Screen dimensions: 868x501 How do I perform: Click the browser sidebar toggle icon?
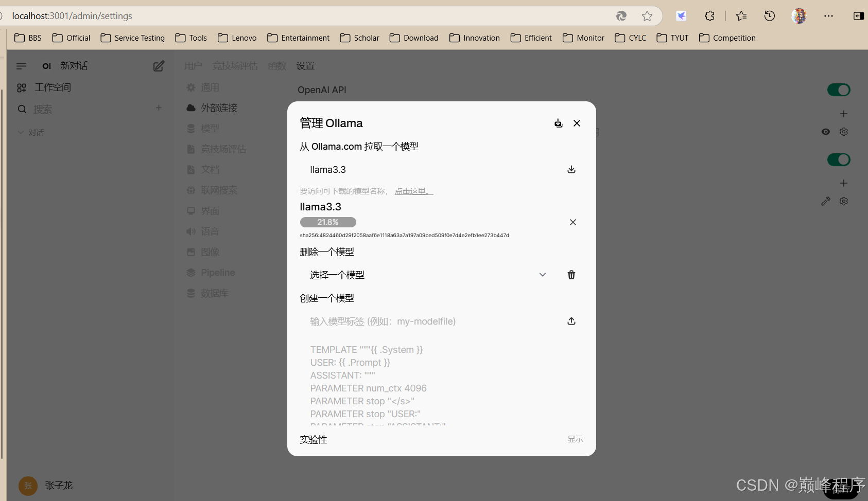pyautogui.click(x=858, y=16)
